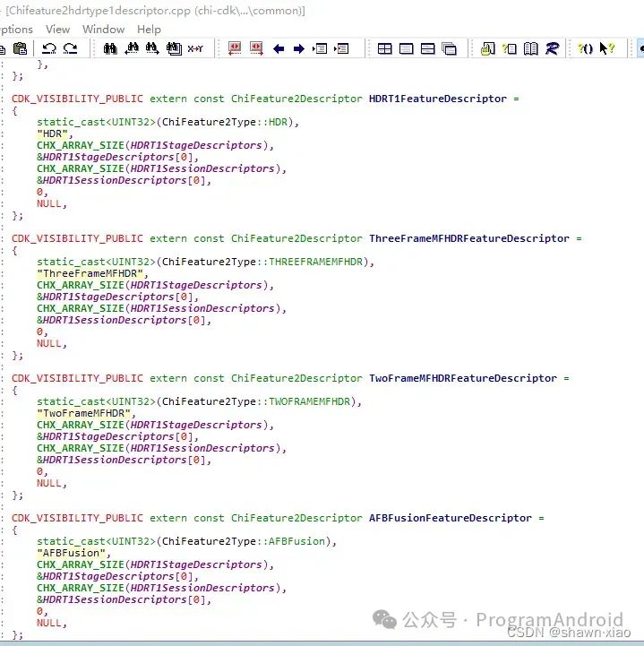644x646 pixels.
Task: Click ChiFeature2Type::HDR enum value
Action: coord(225,123)
